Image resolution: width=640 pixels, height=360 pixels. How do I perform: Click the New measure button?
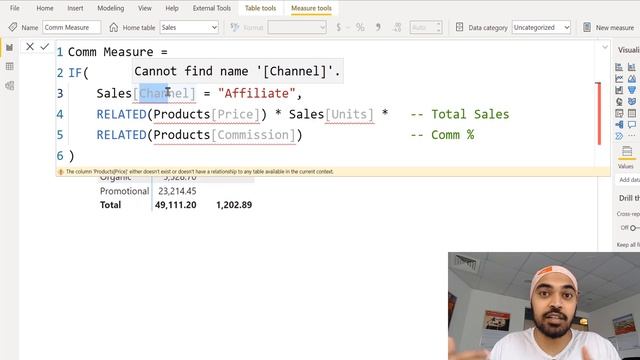tap(608, 27)
